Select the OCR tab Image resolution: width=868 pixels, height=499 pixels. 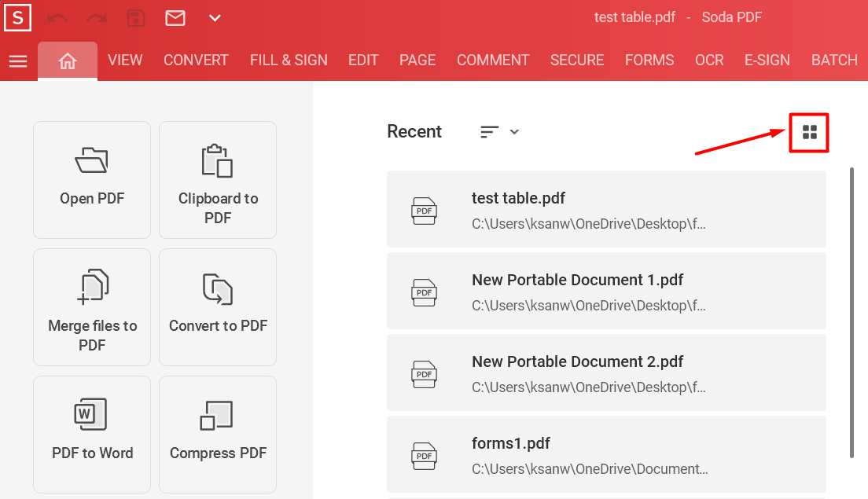coord(709,60)
